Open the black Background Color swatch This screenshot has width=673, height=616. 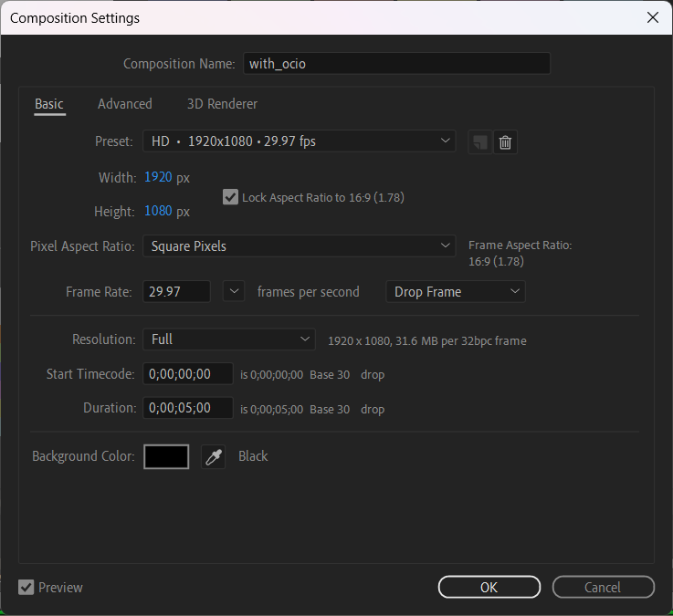point(166,457)
